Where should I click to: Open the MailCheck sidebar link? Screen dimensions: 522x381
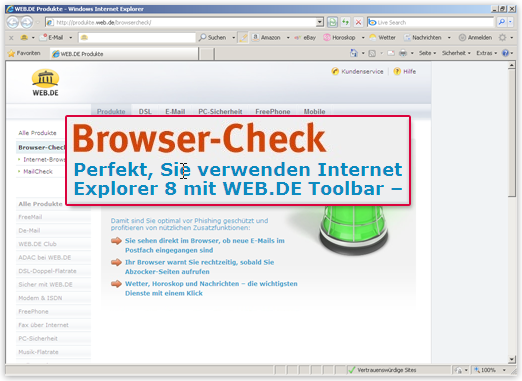[38, 171]
